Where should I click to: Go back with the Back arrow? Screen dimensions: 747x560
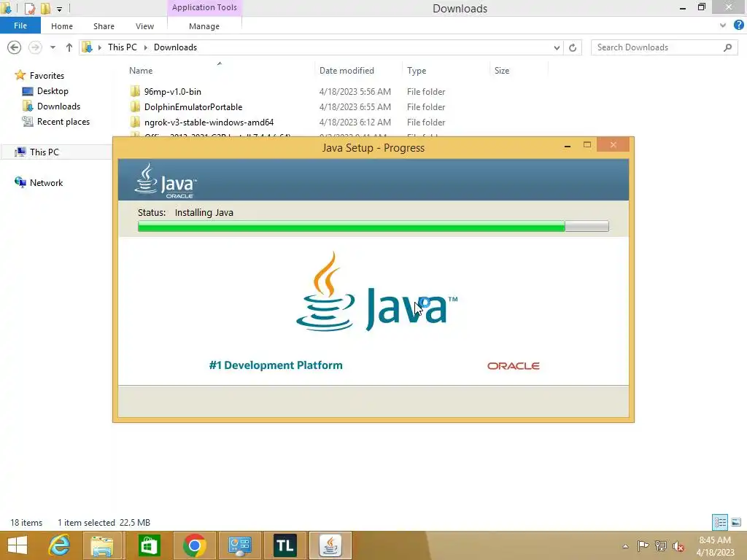tap(15, 47)
